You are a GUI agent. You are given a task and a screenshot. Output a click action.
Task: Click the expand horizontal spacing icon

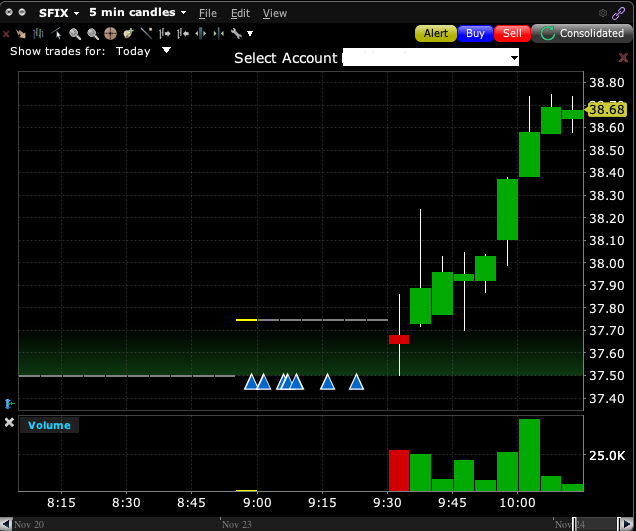click(201, 33)
